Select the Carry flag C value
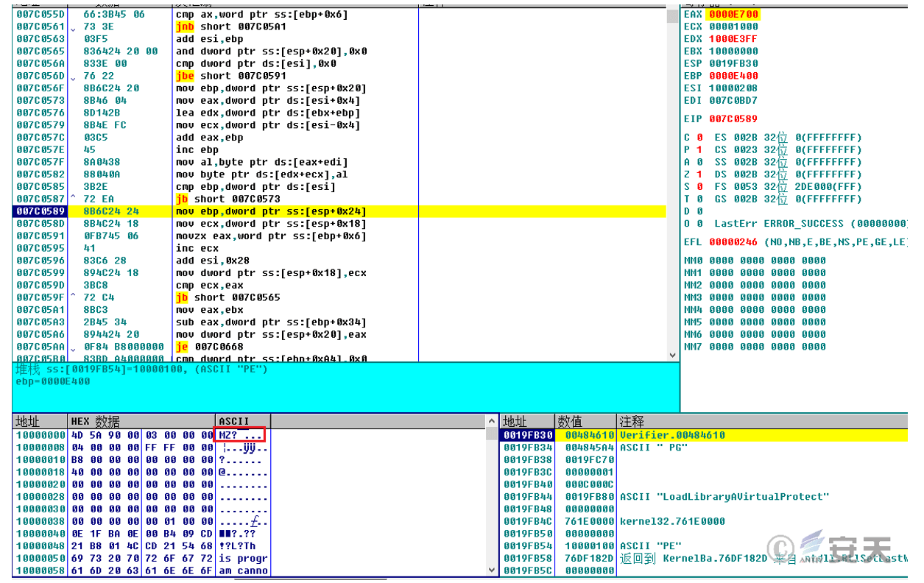The width and height of the screenshot is (924, 583). tap(699, 138)
